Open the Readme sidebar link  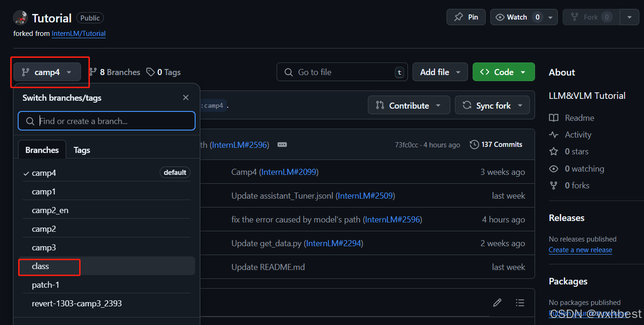coord(572,118)
